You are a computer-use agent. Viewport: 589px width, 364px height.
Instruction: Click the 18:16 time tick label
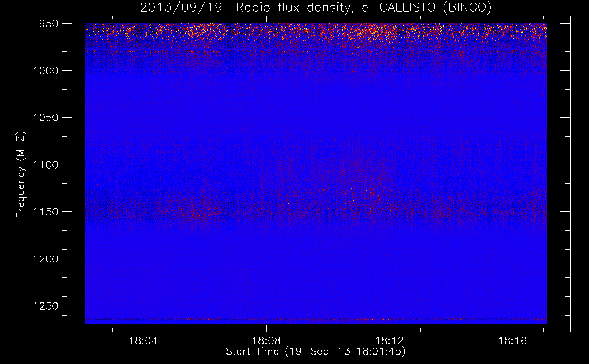tap(513, 341)
